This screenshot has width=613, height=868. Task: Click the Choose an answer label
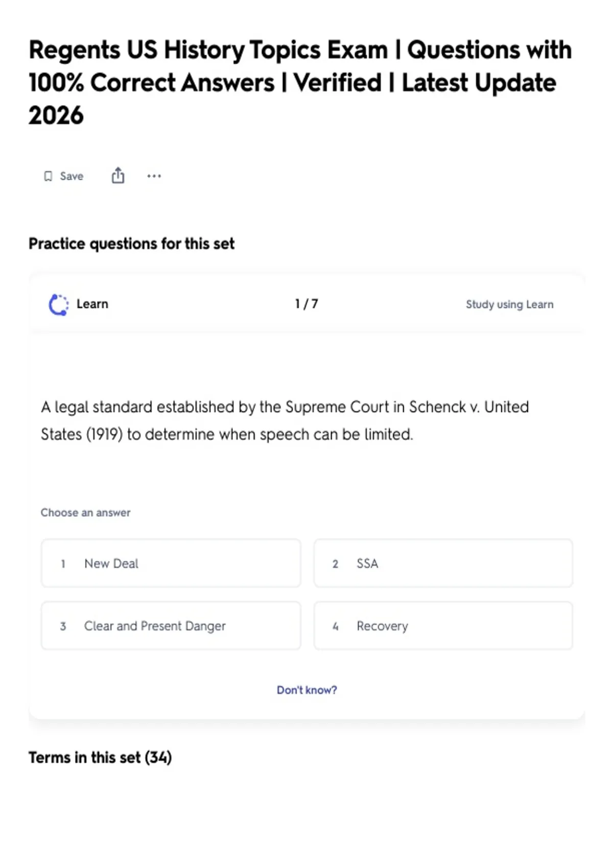(85, 512)
